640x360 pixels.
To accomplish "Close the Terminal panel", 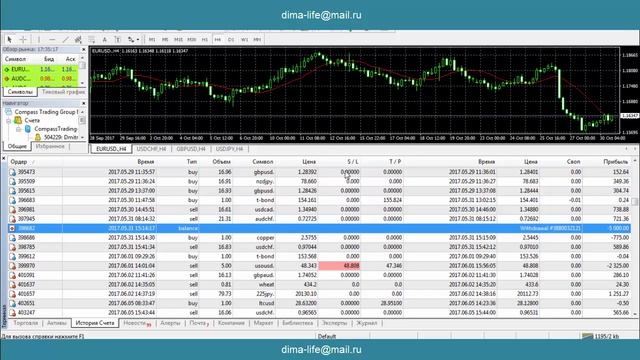I will tap(4, 158).
